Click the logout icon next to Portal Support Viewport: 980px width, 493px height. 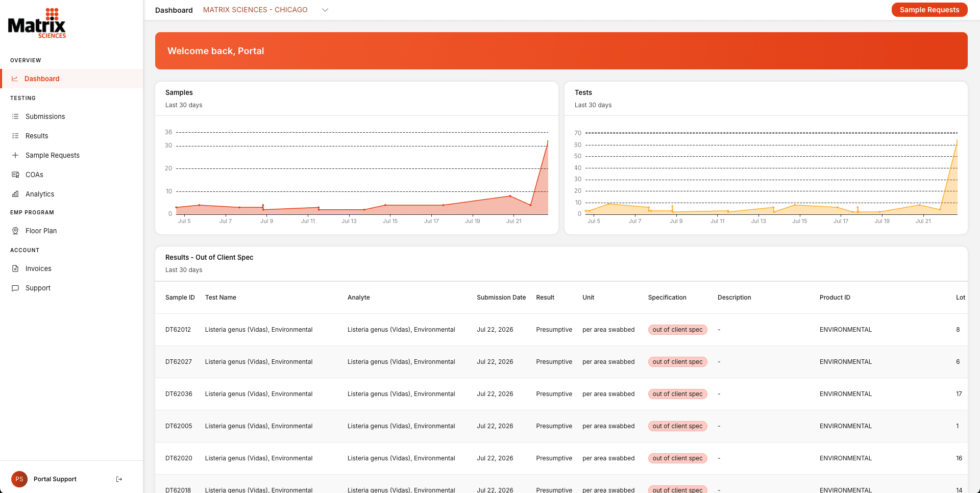pos(119,479)
